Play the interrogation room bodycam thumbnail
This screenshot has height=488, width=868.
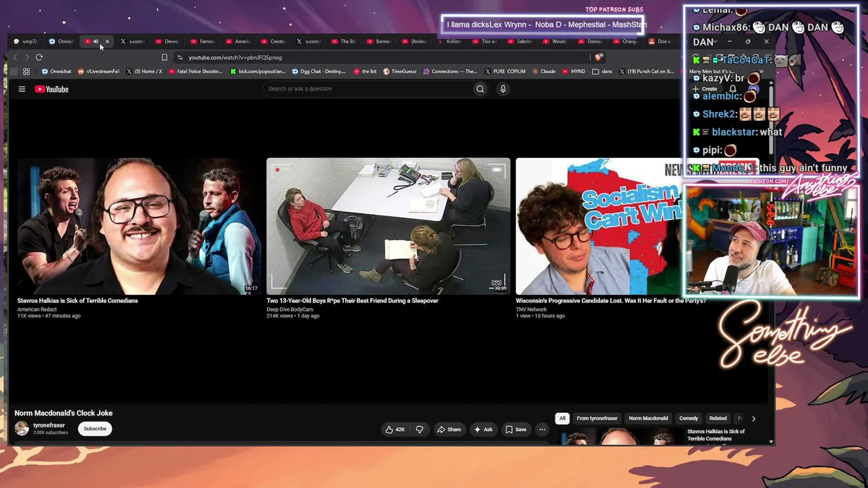[388, 226]
